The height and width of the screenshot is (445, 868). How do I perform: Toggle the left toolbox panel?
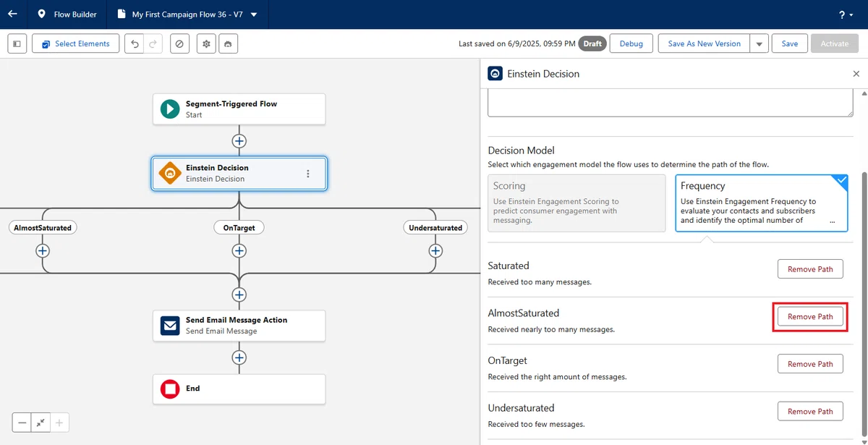pos(17,43)
